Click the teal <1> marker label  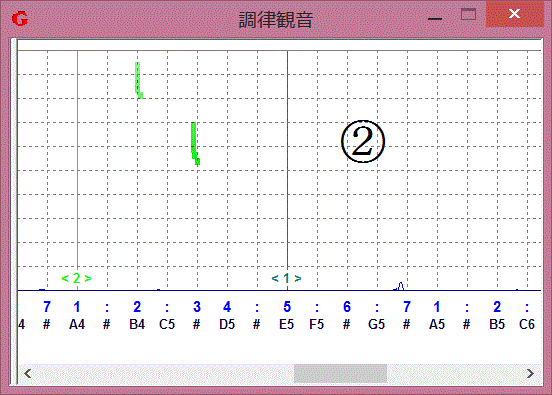pos(286,278)
